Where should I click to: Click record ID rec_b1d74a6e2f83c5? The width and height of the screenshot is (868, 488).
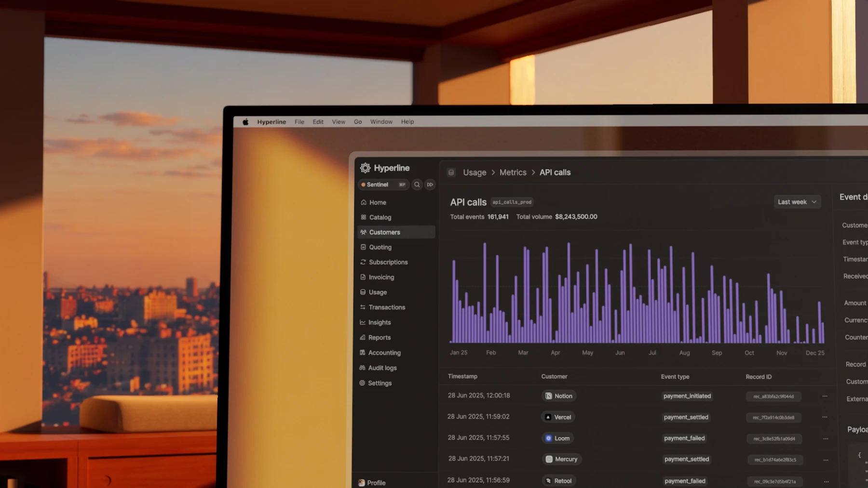pos(775,460)
